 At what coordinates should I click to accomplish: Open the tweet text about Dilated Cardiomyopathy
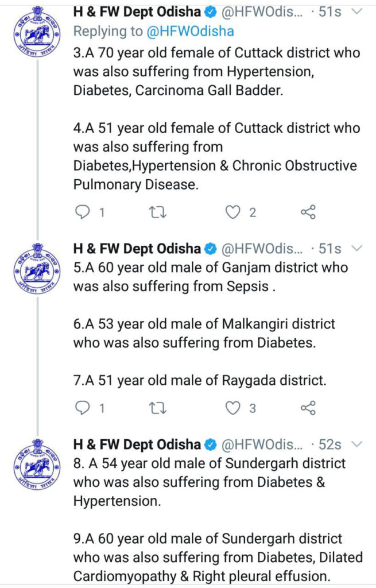coord(217,557)
